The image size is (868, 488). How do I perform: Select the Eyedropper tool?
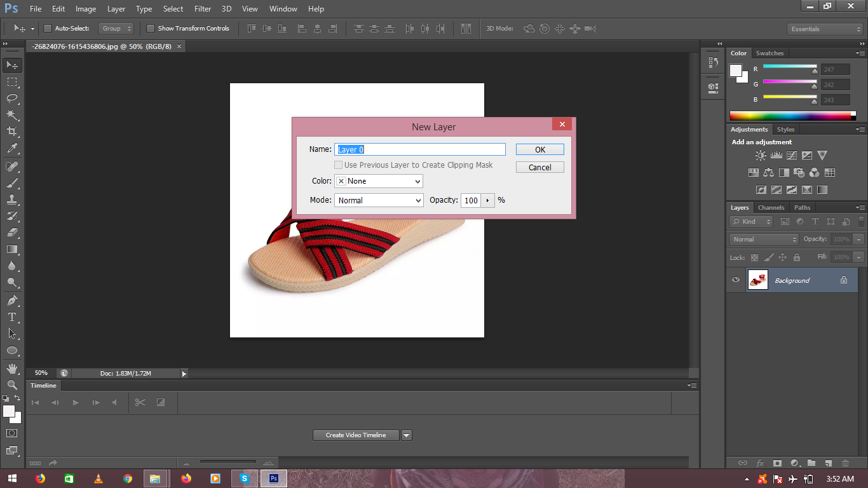(x=12, y=149)
